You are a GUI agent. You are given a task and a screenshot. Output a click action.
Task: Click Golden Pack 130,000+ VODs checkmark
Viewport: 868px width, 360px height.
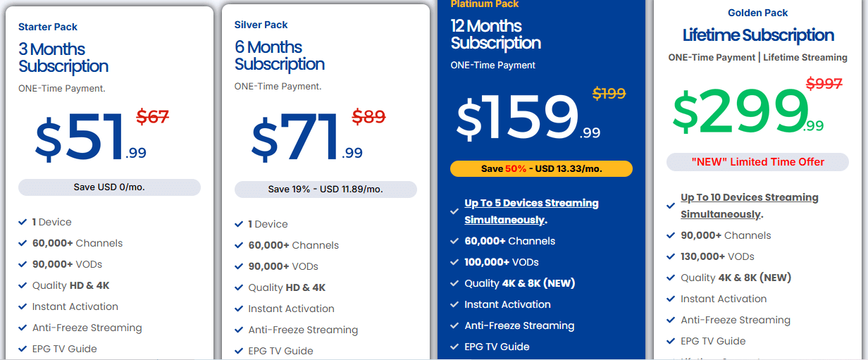tap(671, 256)
